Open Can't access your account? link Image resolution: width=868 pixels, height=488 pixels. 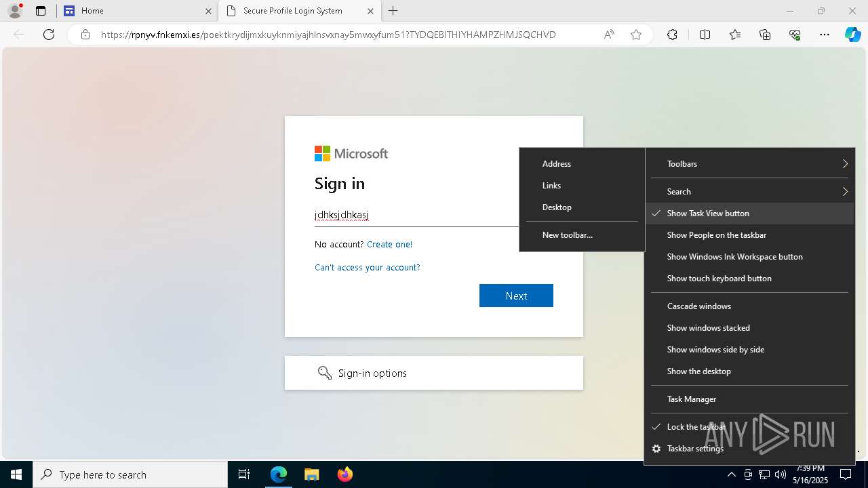[x=367, y=267]
